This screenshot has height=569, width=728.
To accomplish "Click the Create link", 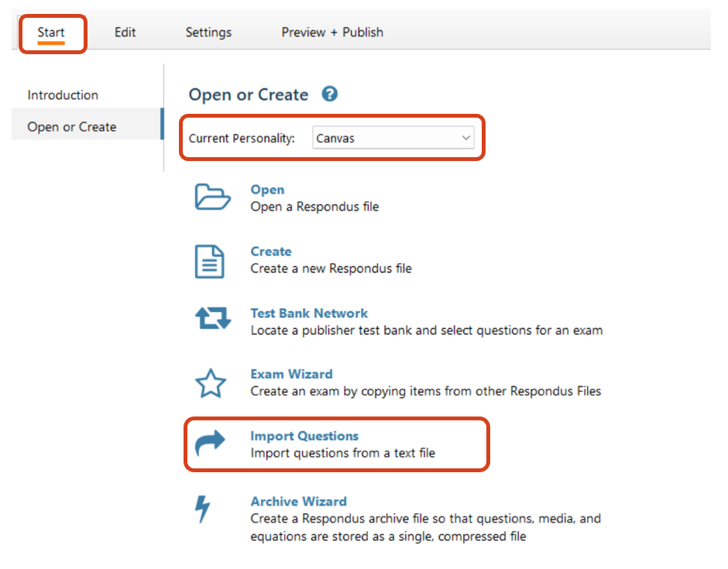I will pos(271,251).
